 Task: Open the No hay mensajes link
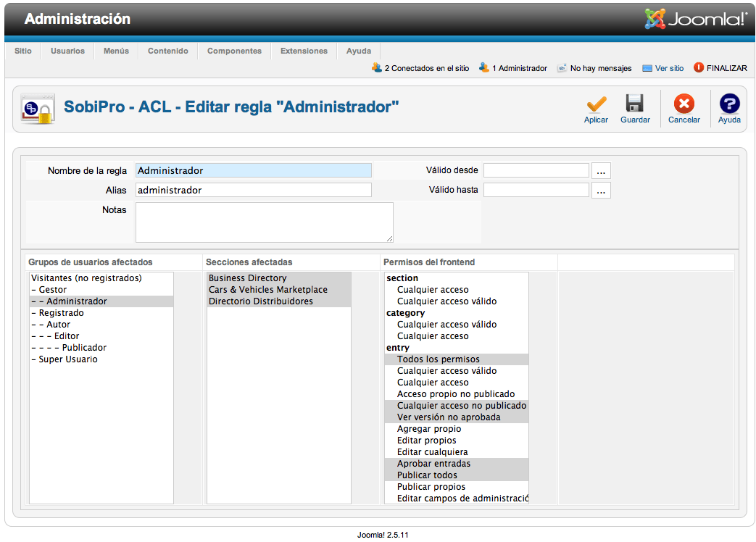[601, 68]
